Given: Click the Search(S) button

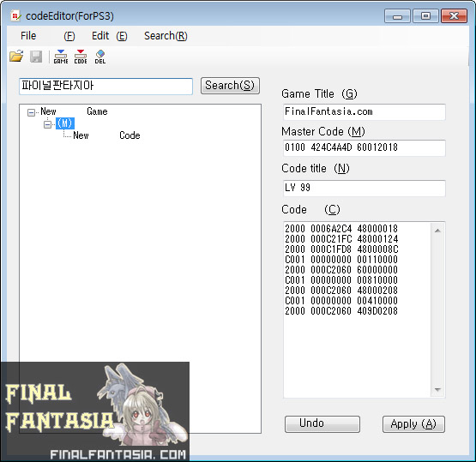Looking at the screenshot, I should (x=230, y=86).
